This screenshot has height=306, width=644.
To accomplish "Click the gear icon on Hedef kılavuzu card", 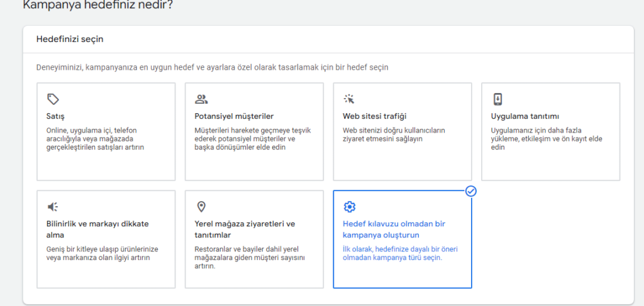I will pos(350,207).
